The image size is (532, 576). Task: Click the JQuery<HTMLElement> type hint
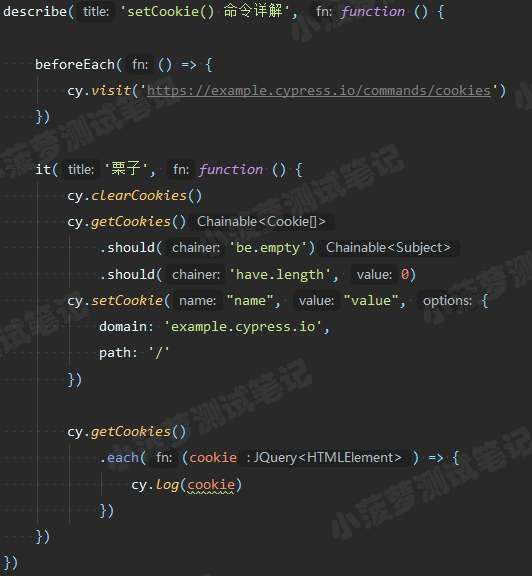coord(324,458)
